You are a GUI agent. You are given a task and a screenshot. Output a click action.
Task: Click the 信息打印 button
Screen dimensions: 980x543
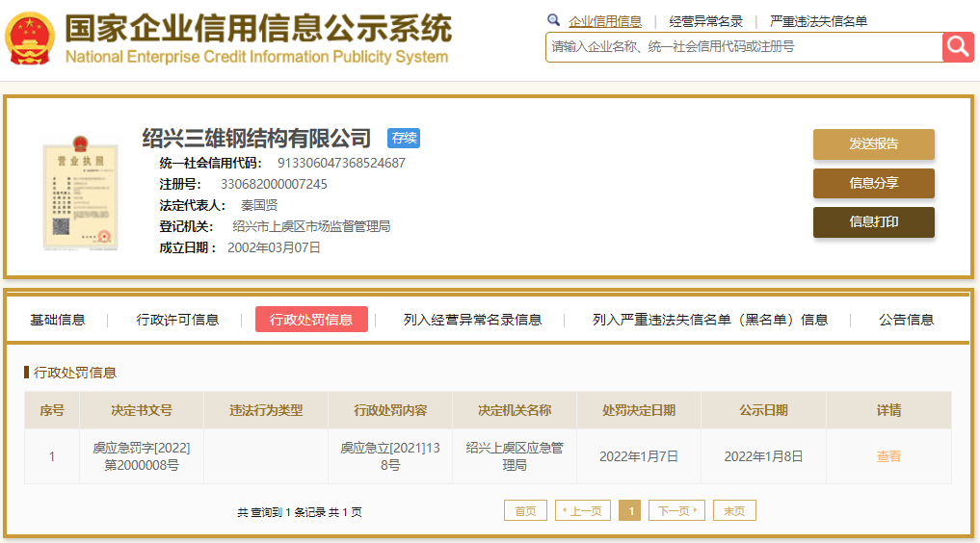pyautogui.click(x=874, y=222)
